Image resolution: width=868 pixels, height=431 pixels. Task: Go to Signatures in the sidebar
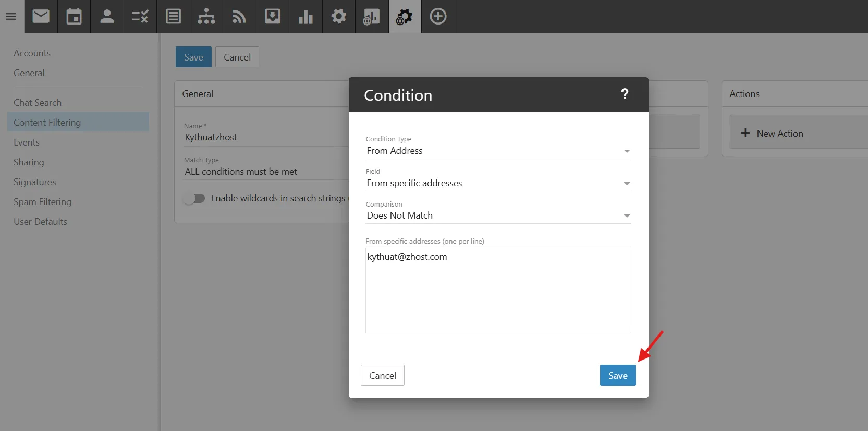(x=34, y=182)
